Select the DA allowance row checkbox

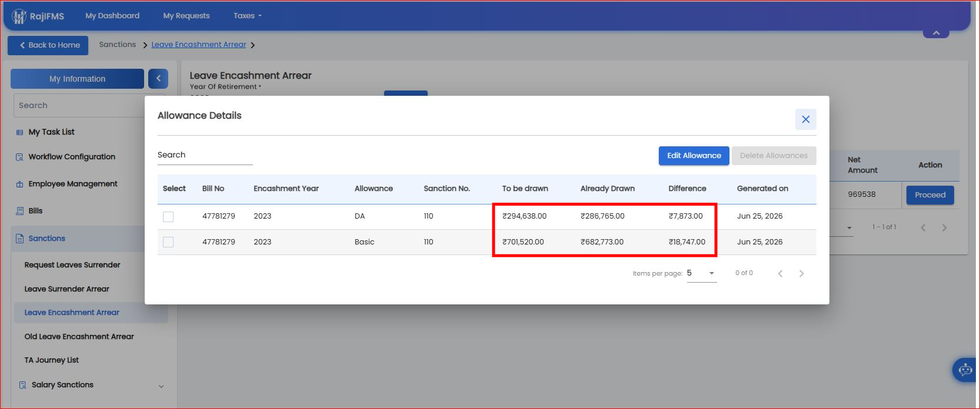coord(168,217)
